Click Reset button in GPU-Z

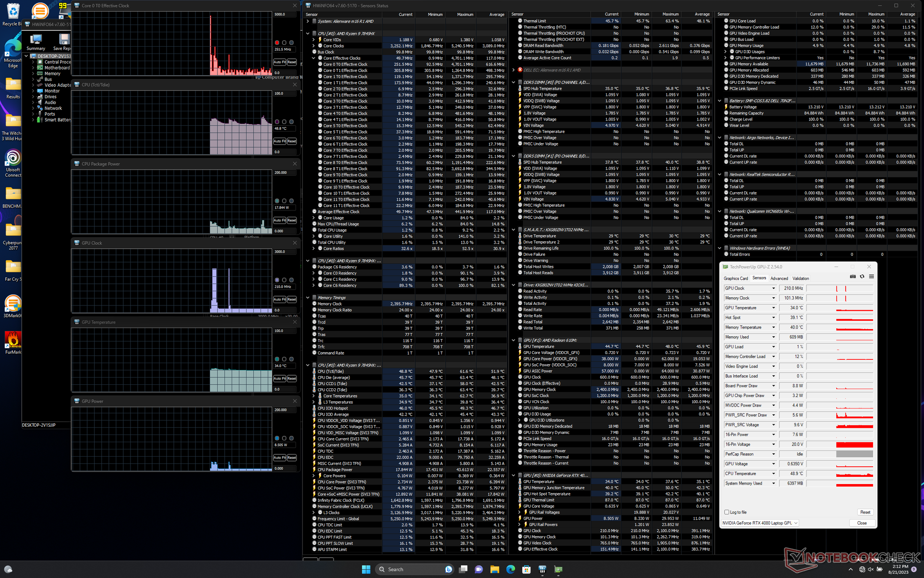865,512
